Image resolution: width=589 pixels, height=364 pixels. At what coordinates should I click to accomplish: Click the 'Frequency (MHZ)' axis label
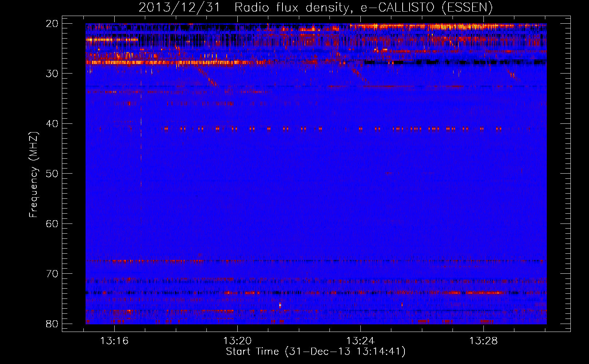click(33, 175)
